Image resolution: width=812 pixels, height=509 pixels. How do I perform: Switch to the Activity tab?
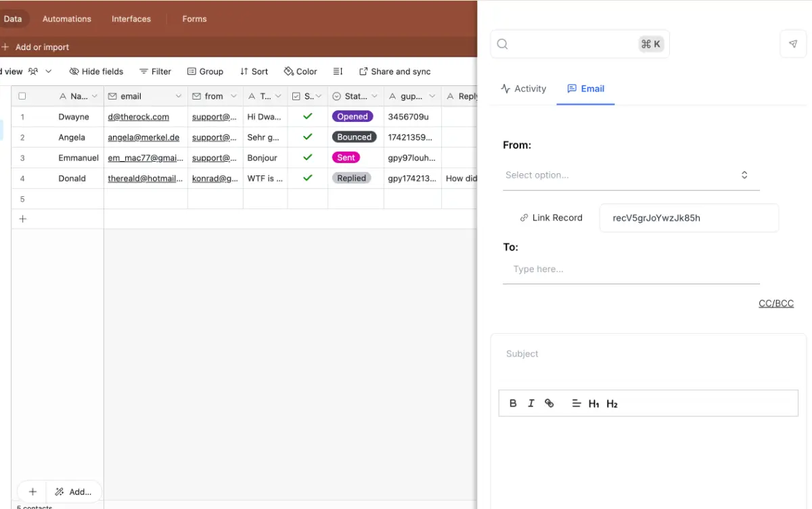click(524, 88)
